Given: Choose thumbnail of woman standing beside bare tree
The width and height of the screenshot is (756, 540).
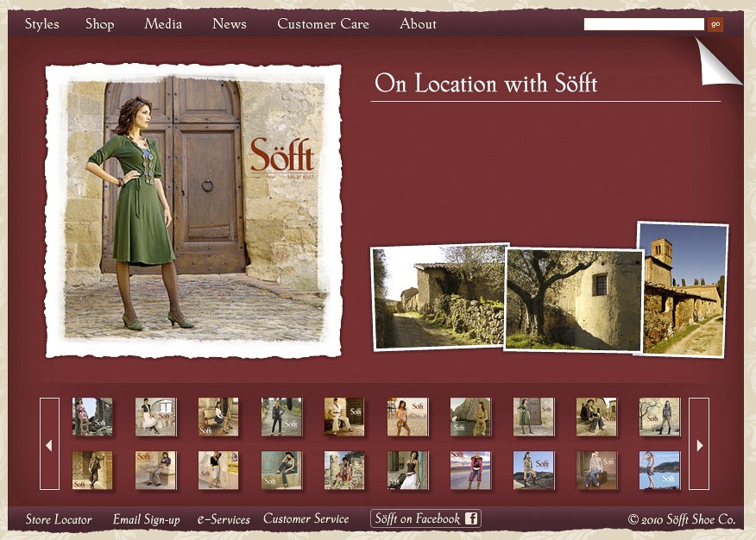Looking at the screenshot, I should [659, 417].
